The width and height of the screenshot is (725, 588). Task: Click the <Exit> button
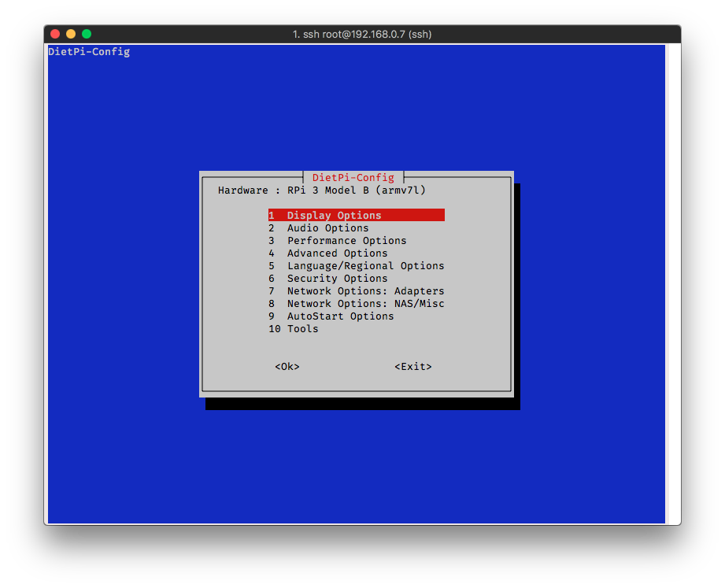pos(413,367)
